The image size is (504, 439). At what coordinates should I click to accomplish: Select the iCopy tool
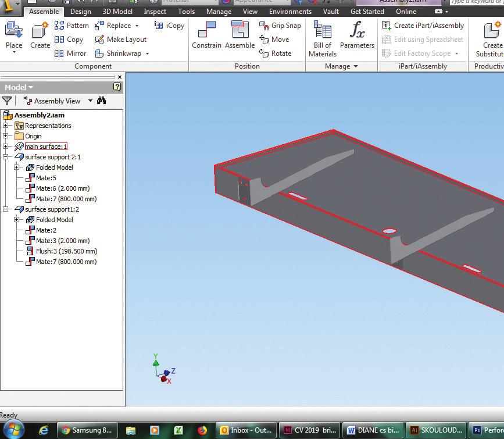pos(169,26)
